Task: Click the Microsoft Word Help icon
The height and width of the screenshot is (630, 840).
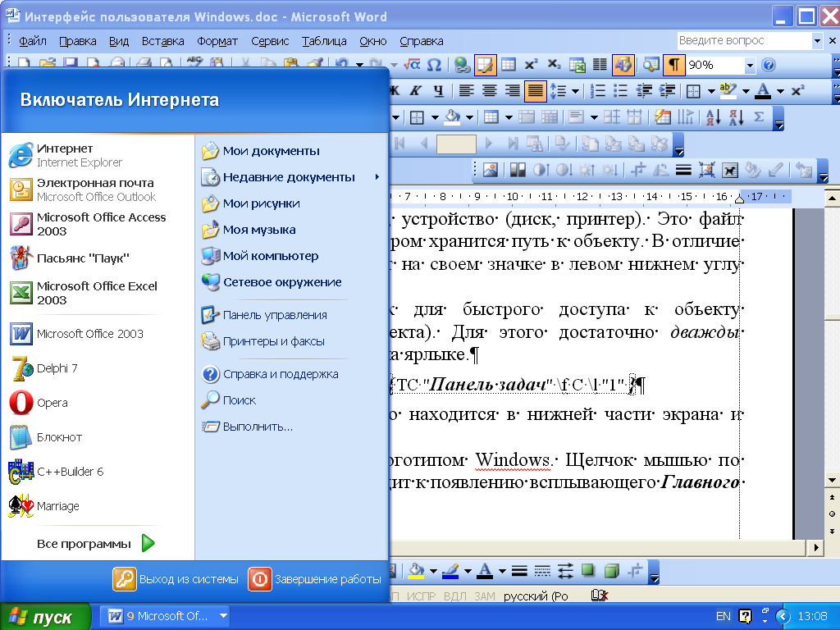Action: [x=768, y=66]
